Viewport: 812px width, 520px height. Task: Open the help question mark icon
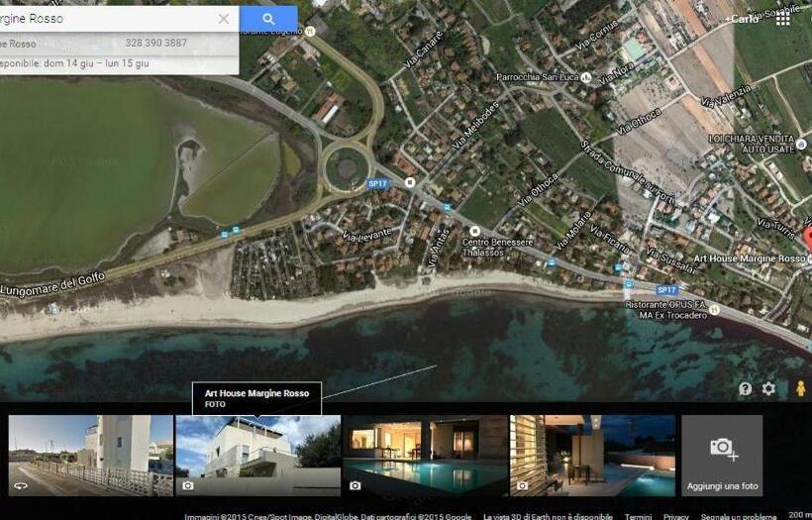(745, 389)
